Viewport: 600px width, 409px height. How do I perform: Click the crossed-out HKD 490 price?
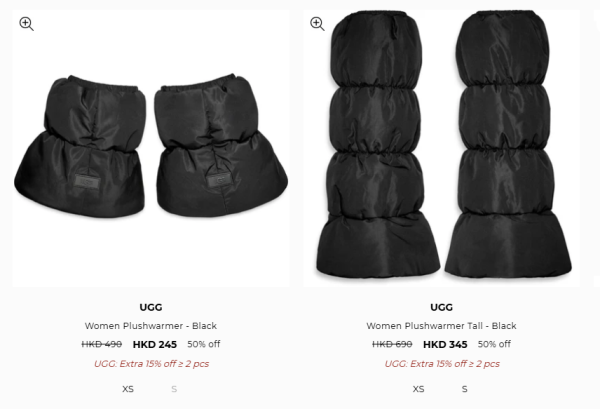102,344
